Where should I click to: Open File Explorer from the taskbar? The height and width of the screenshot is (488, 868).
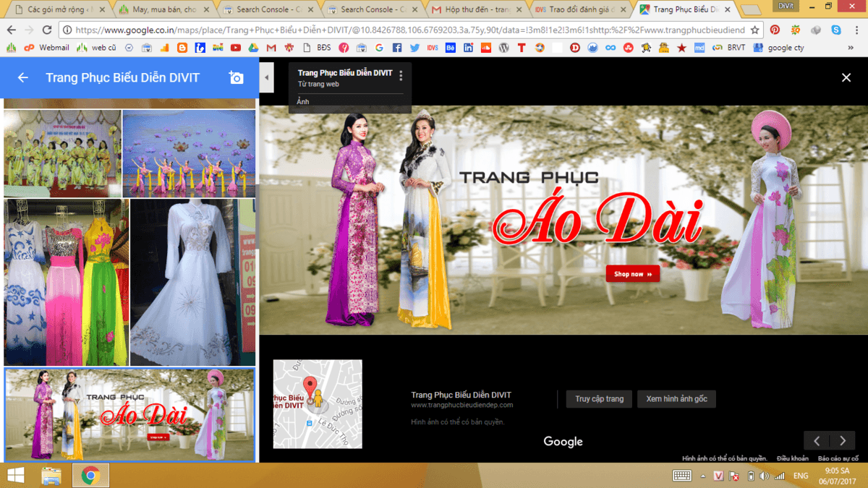point(51,476)
